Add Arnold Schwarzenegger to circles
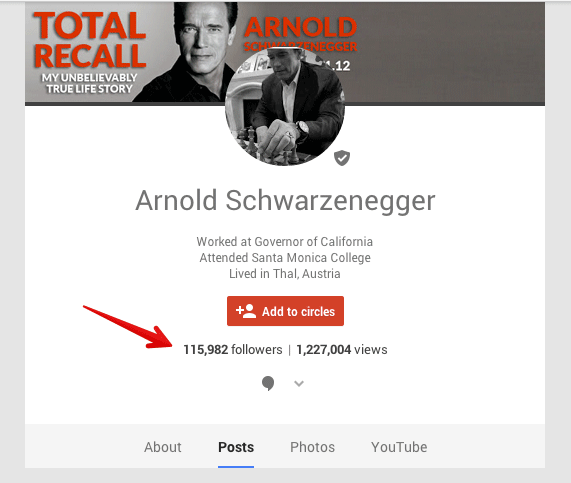The image size is (571, 483). click(x=285, y=311)
